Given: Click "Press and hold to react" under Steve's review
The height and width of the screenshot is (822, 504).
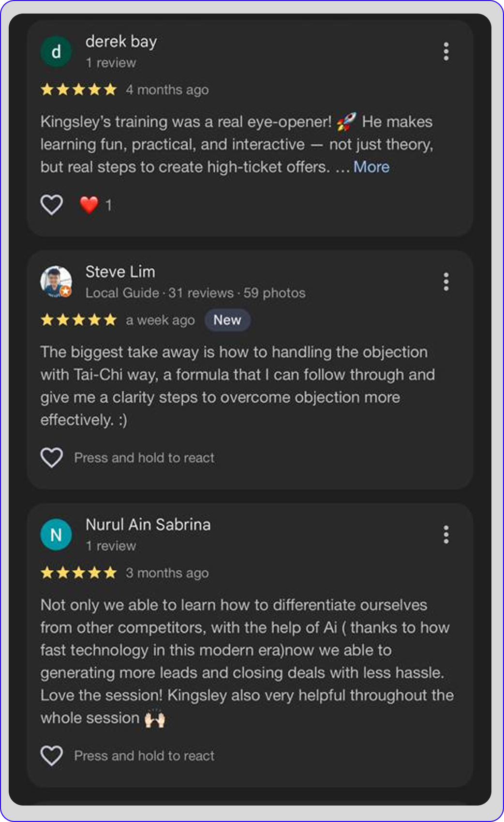Looking at the screenshot, I should click(144, 457).
